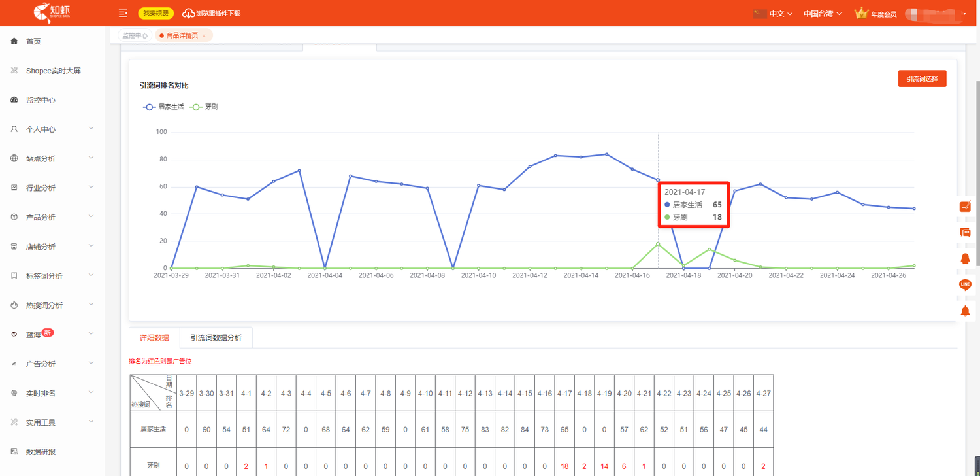
Task: Click the 引流词选择 button
Action: [x=922, y=79]
